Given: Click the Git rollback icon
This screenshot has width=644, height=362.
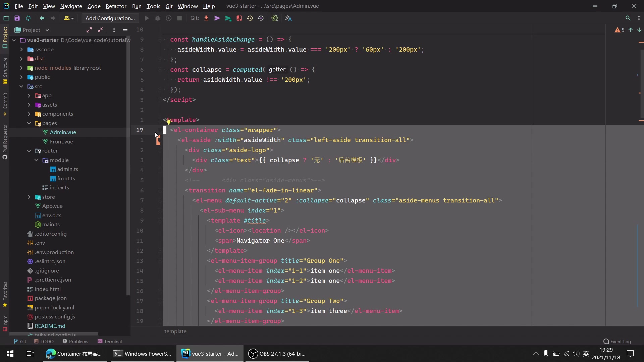Looking at the screenshot, I should click(x=261, y=18).
